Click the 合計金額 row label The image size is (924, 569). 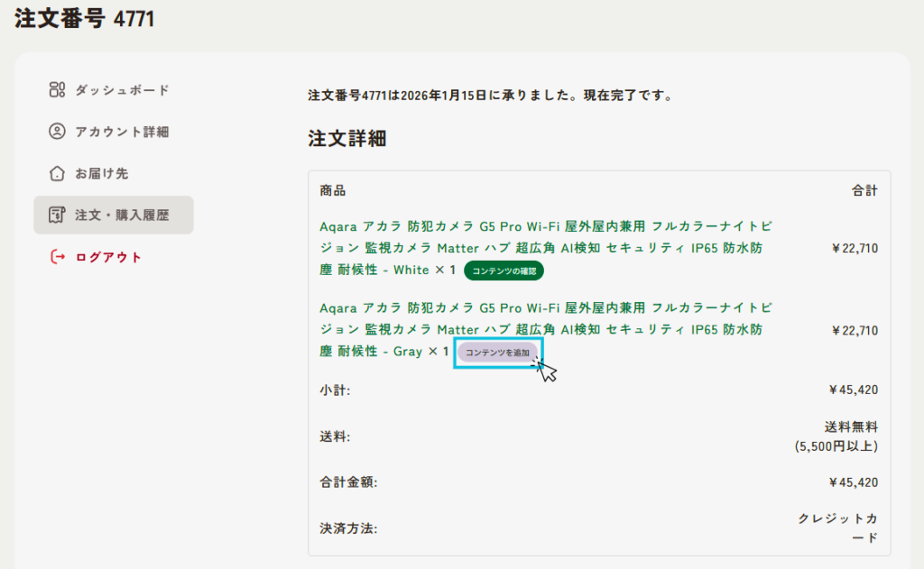(x=348, y=482)
